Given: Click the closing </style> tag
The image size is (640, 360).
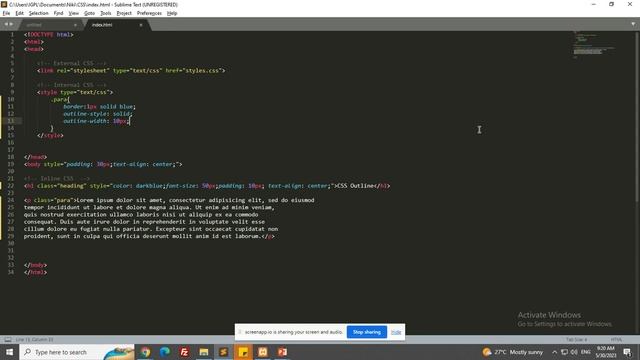Looking at the screenshot, I should (50, 135).
